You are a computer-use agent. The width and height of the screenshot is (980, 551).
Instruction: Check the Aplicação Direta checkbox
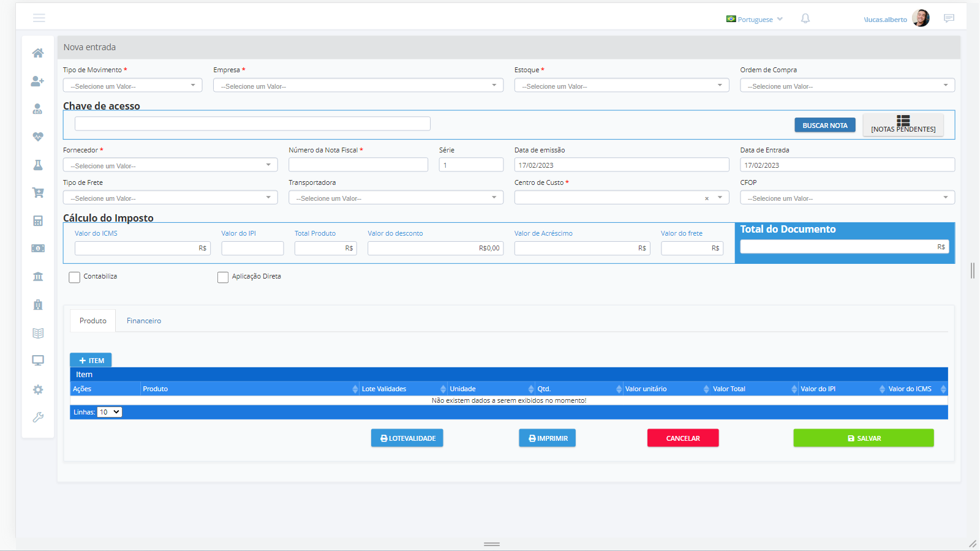coord(223,277)
